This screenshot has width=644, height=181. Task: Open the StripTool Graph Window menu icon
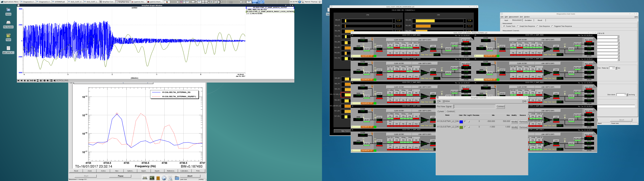coord(18,5)
